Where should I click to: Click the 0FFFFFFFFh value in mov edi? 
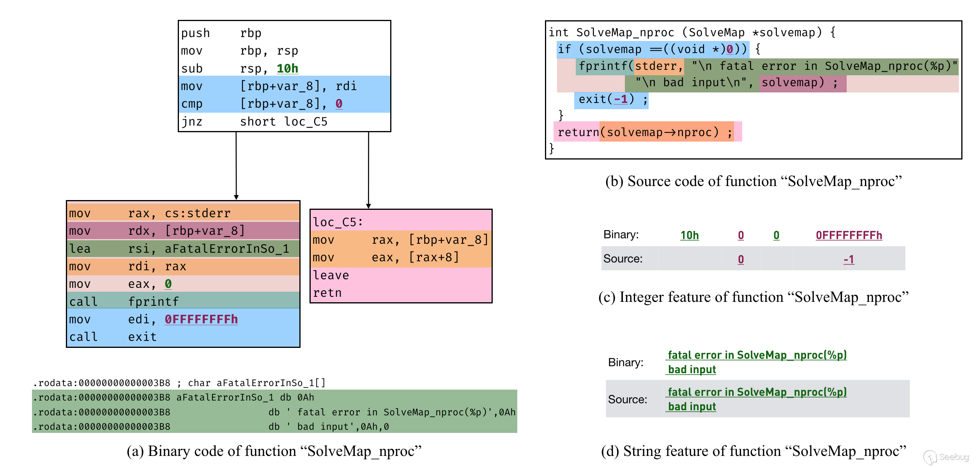[201, 319]
